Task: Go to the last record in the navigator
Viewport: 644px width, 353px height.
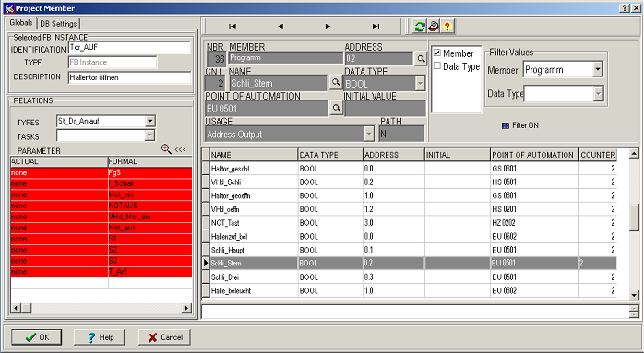Action: [376, 27]
